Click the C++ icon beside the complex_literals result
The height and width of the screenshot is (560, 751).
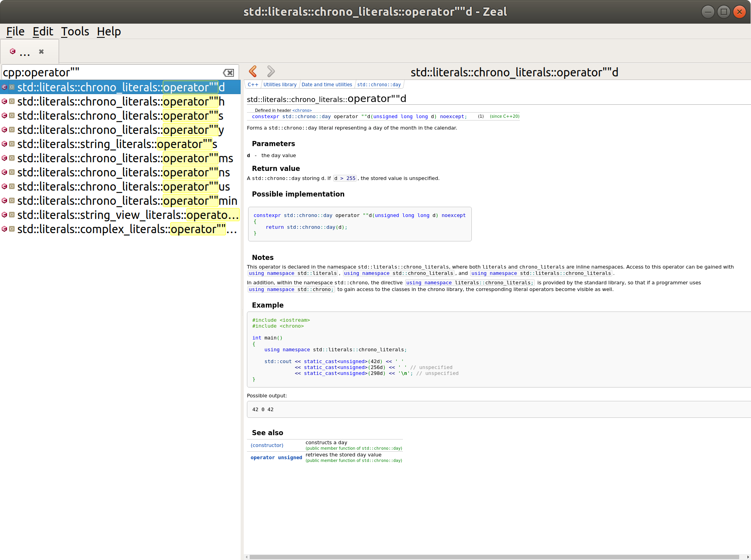pos(4,229)
